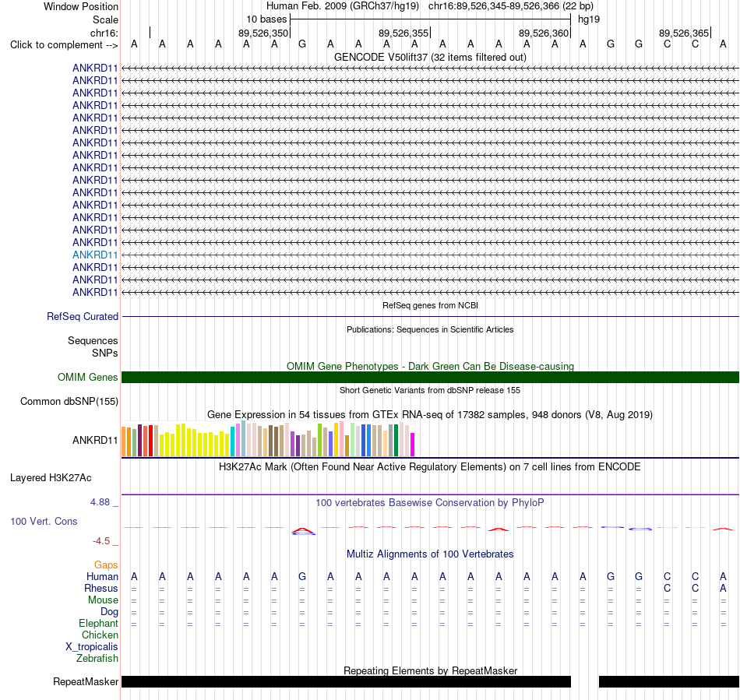Select the Mouse species label
740x700 pixels.
point(103,600)
